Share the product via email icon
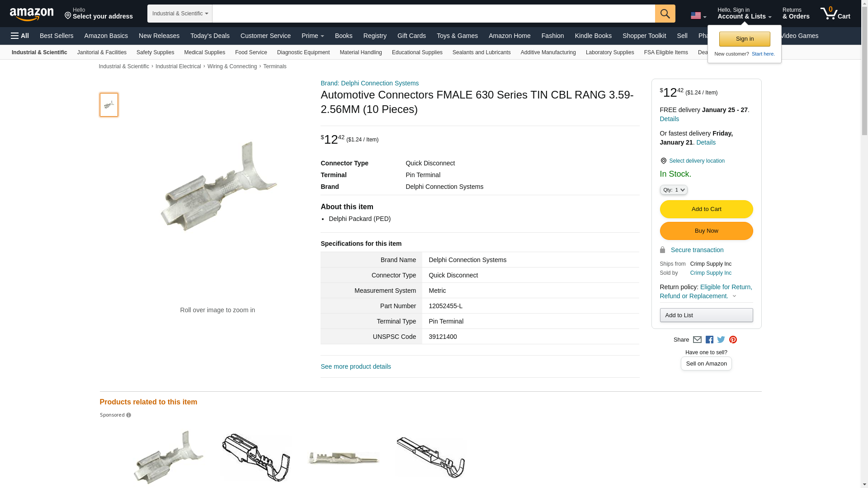 pyautogui.click(x=697, y=340)
